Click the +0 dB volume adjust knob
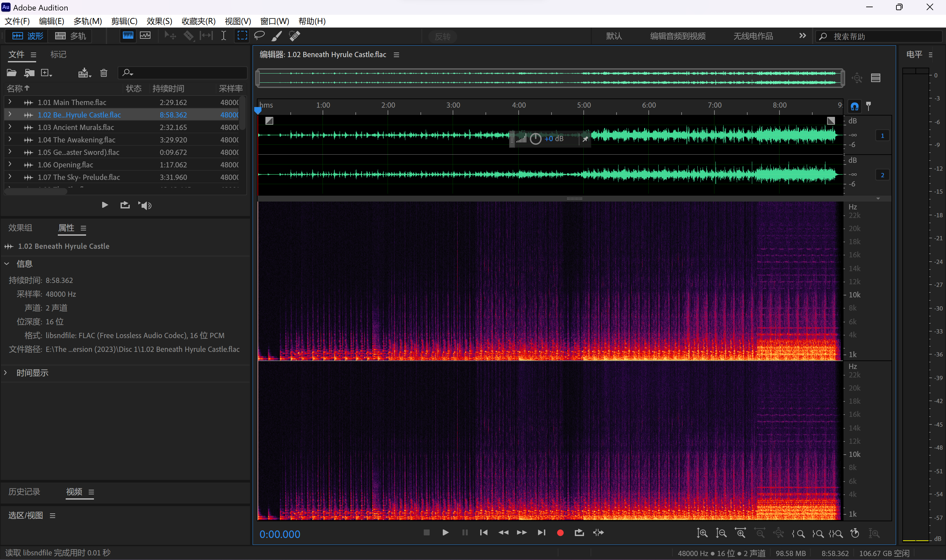 536,139
